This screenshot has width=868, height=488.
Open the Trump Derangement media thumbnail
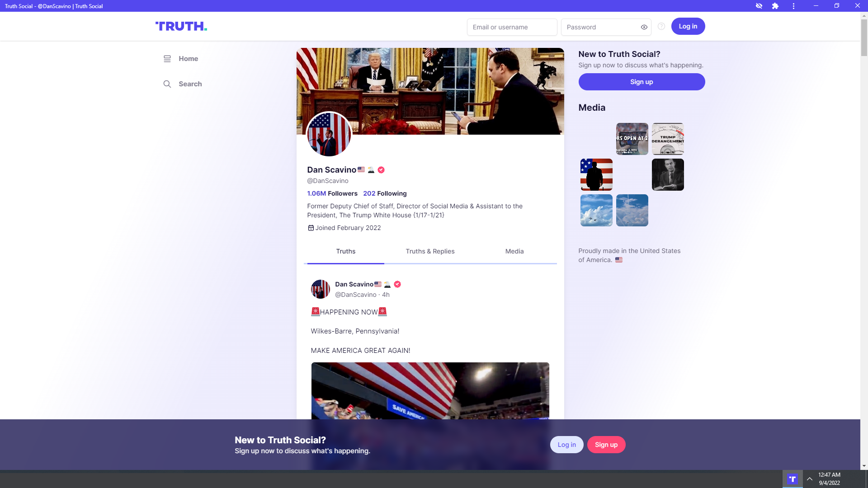click(668, 139)
